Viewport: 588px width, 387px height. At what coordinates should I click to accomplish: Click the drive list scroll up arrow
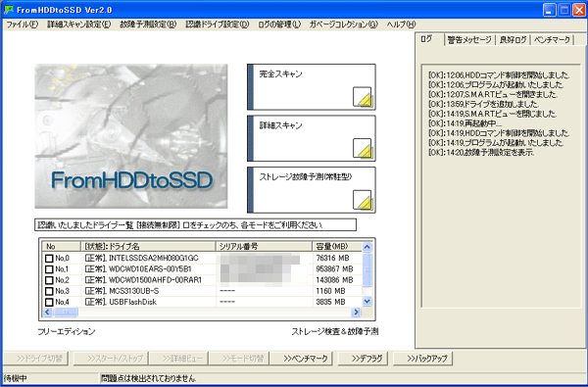(367, 247)
